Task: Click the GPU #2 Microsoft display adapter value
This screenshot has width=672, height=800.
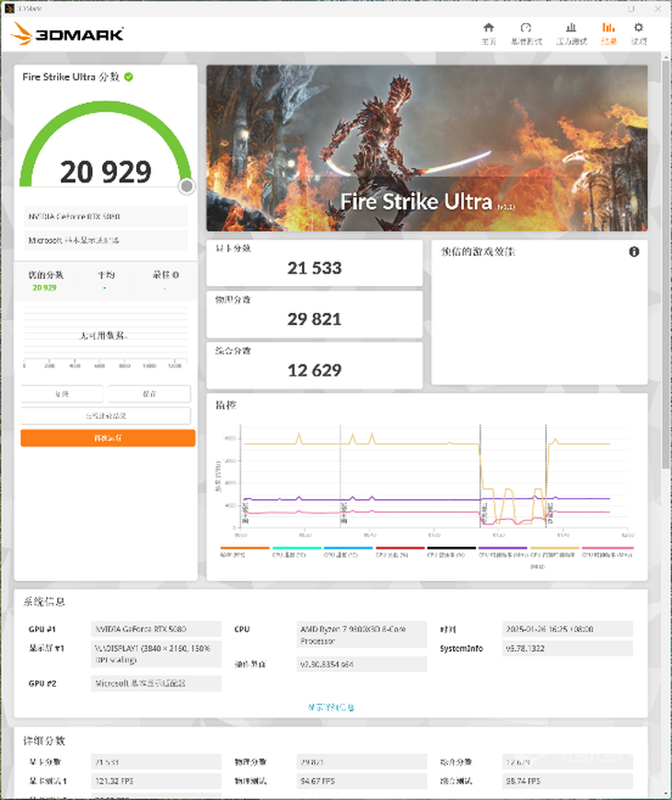Action: coord(156,683)
